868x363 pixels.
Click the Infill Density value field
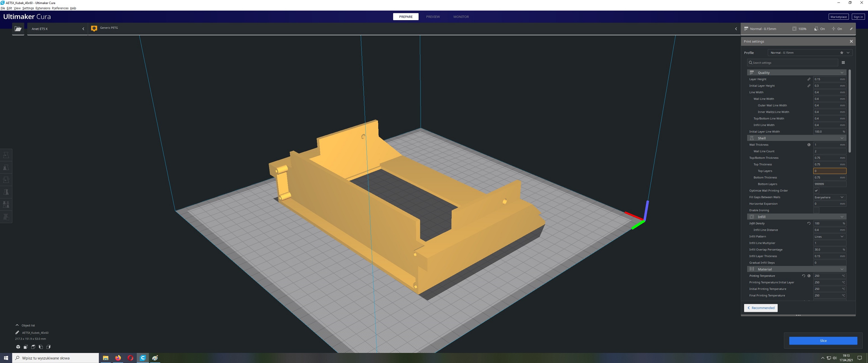(830, 223)
